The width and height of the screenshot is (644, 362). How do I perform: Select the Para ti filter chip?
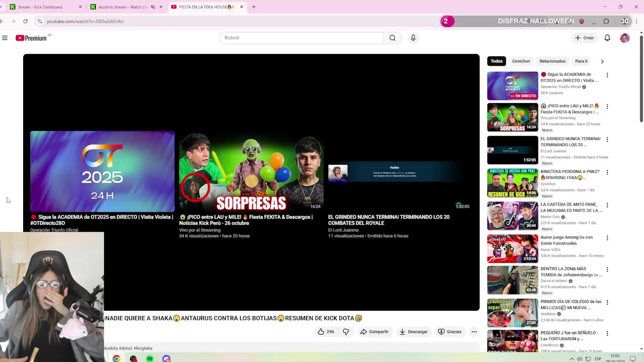pyautogui.click(x=581, y=61)
